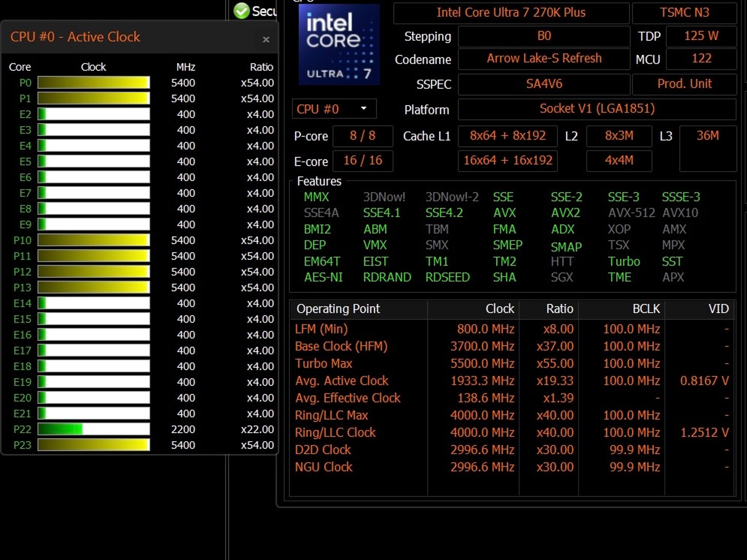Image resolution: width=747 pixels, height=560 pixels.
Task: Select the Avg. Active Clock row
Action: pyautogui.click(x=512, y=381)
